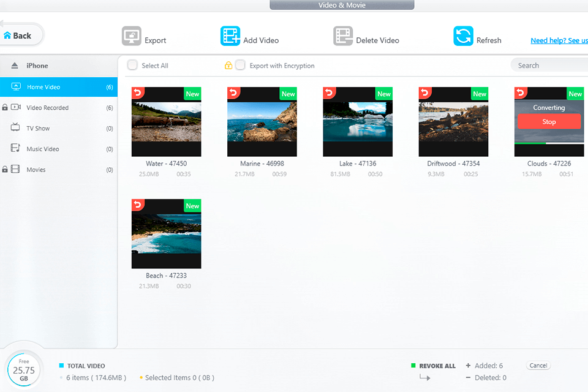Click inside the Search field

[x=548, y=66]
